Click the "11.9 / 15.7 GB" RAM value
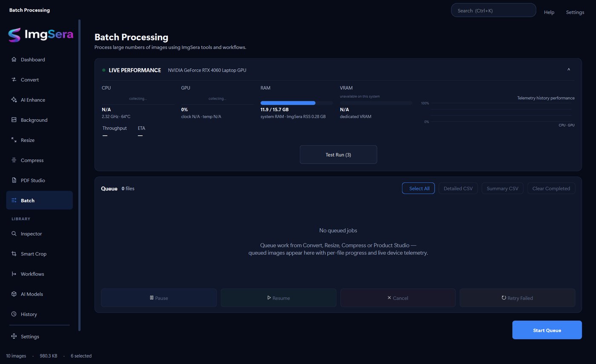 point(275,109)
